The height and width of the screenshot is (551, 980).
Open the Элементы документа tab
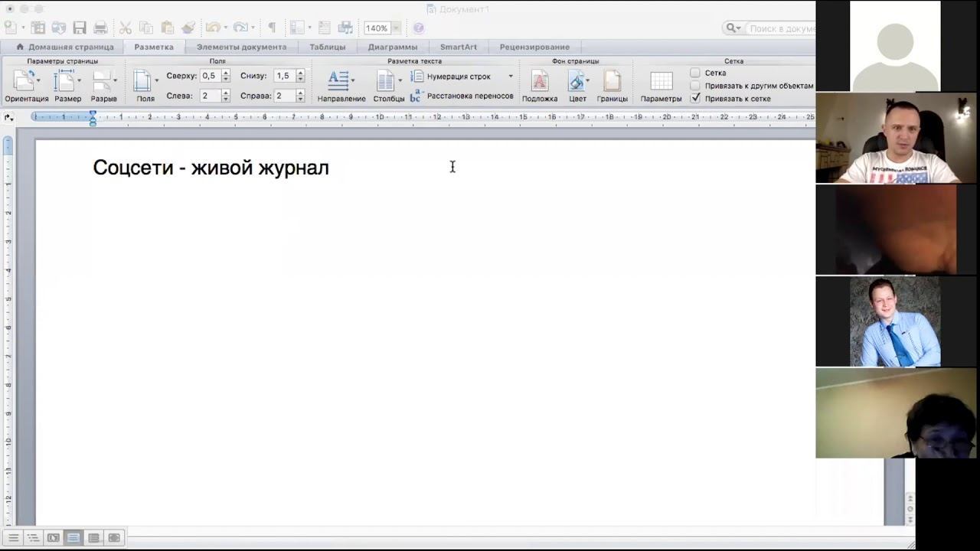pyautogui.click(x=241, y=47)
